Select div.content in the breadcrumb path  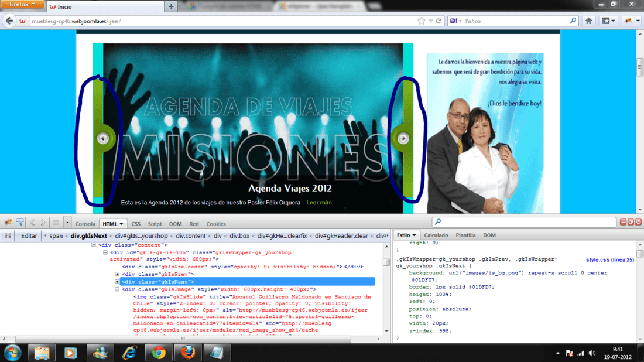191,236
